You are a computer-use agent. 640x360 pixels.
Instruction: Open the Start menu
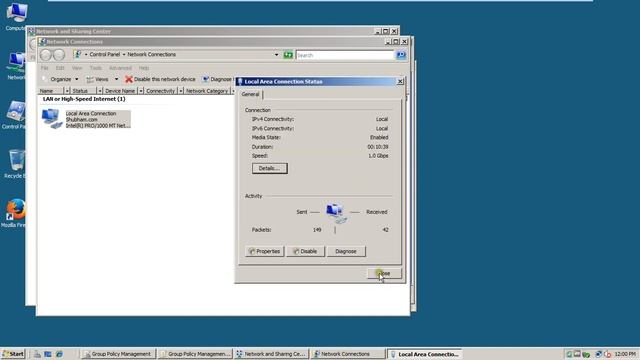pyautogui.click(x=13, y=354)
